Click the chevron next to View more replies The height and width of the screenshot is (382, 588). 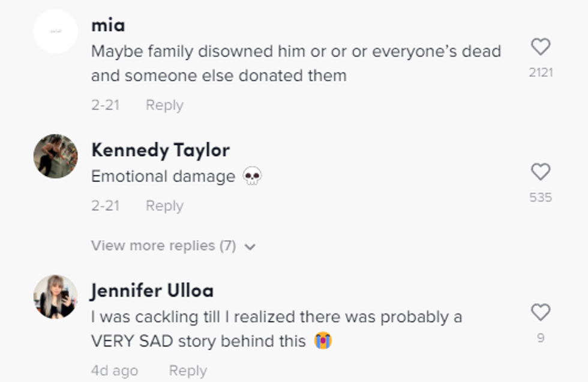coord(251,247)
